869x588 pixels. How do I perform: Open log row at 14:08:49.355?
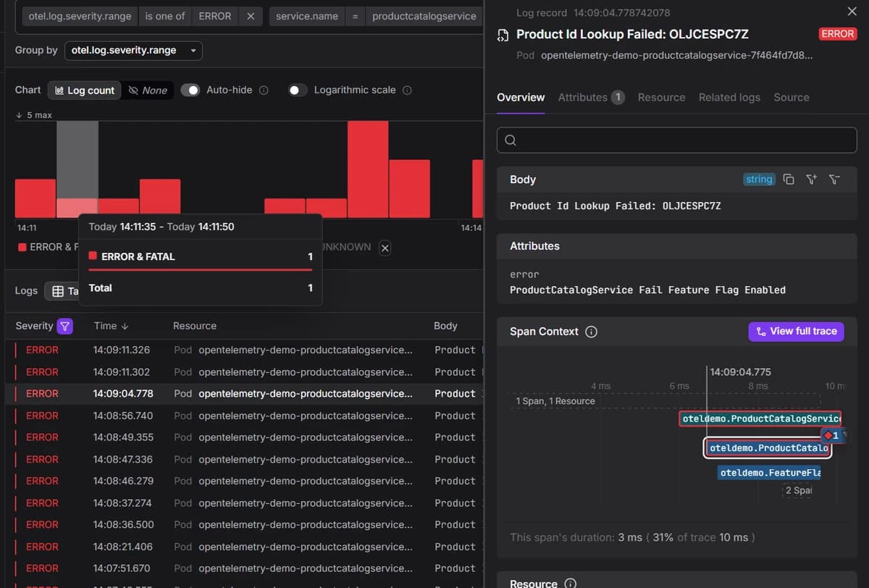point(245,437)
